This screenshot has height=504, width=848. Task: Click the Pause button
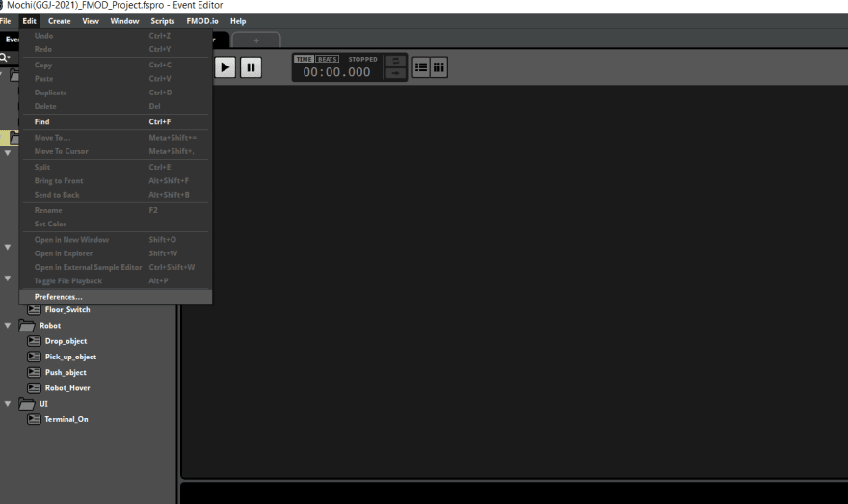click(251, 67)
